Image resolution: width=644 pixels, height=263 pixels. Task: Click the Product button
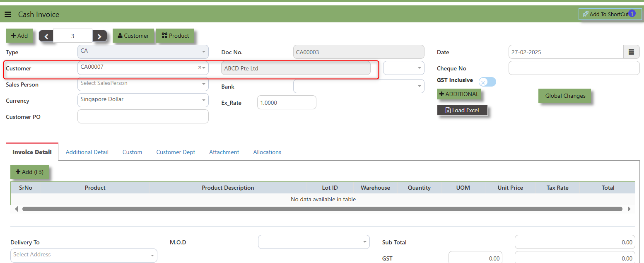click(175, 36)
